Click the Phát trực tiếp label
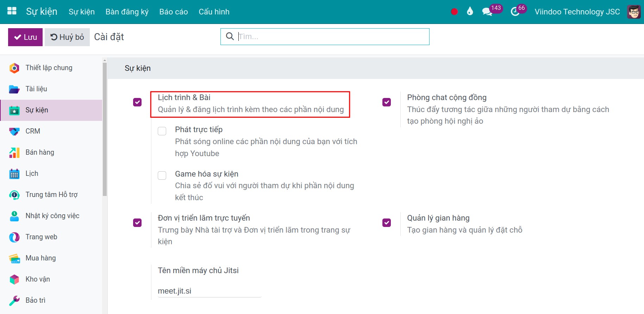Screen dimensions: 644x314 point(199,130)
